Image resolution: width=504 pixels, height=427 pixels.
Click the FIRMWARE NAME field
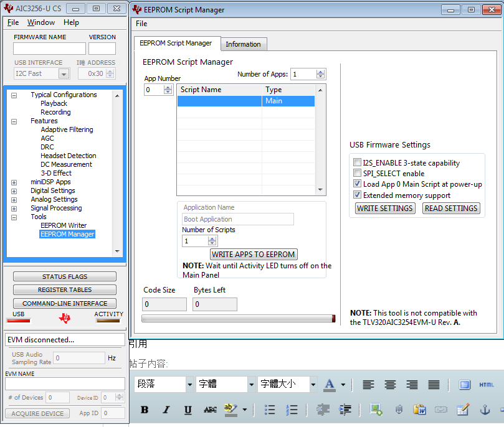(49, 49)
